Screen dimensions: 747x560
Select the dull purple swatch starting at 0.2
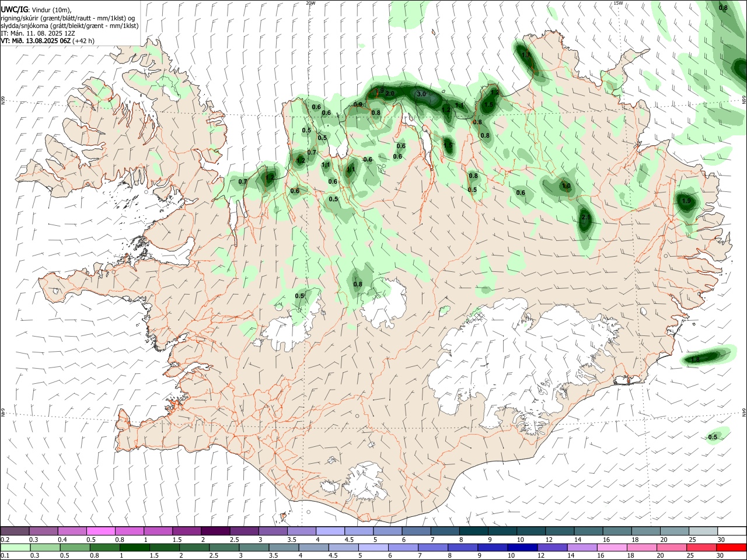pos(15,531)
